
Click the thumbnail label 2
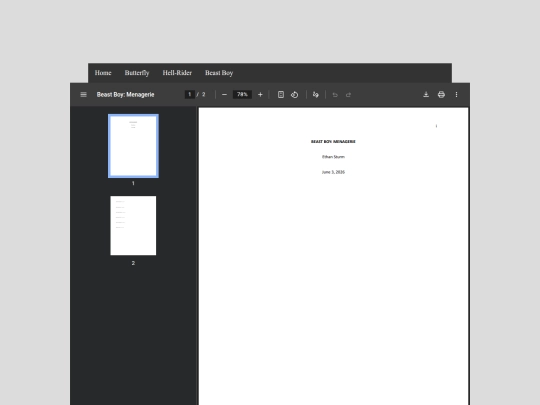click(133, 263)
